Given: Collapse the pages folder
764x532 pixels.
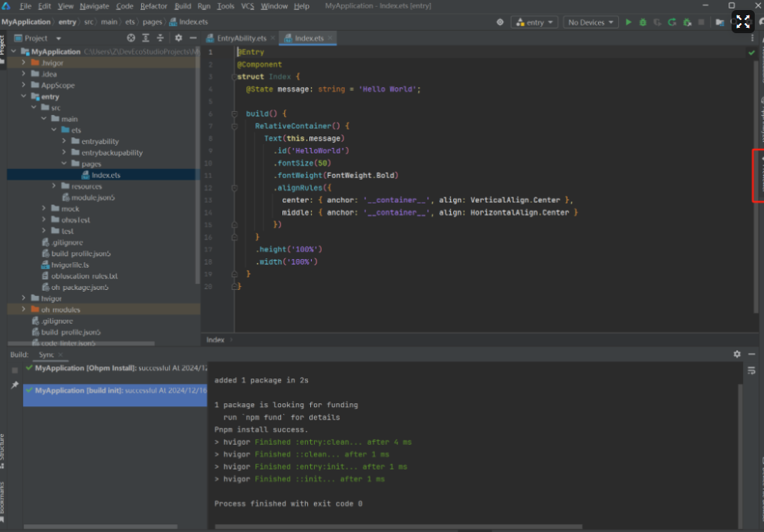Looking at the screenshot, I should point(64,163).
